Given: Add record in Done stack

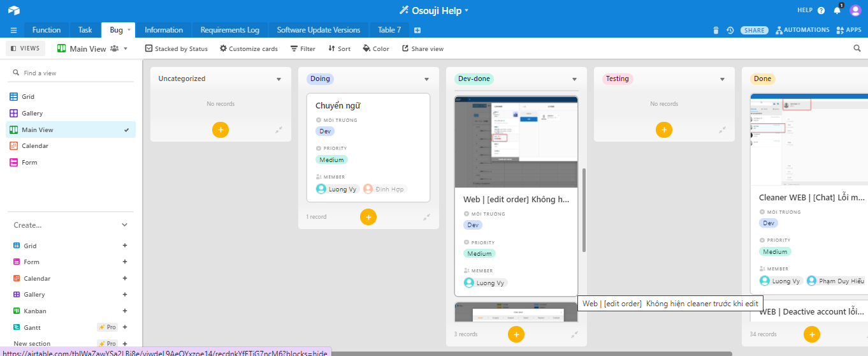Looking at the screenshot, I should (811, 334).
